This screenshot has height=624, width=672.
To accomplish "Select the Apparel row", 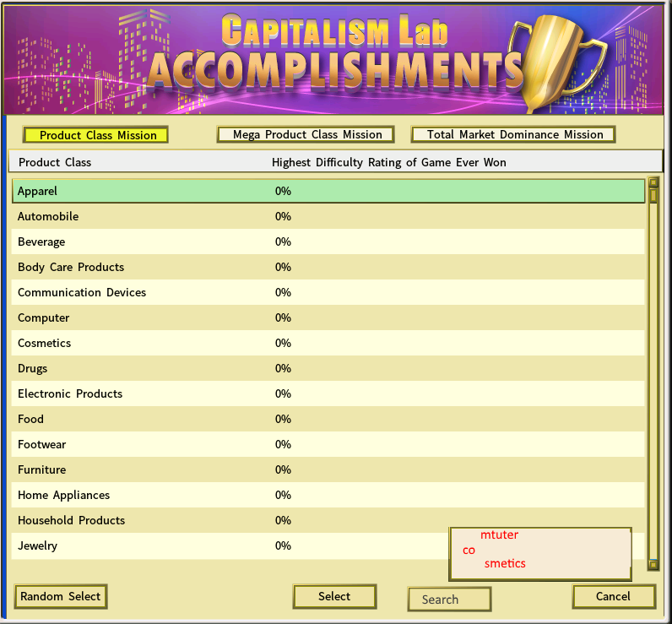I will pyautogui.click(x=328, y=191).
